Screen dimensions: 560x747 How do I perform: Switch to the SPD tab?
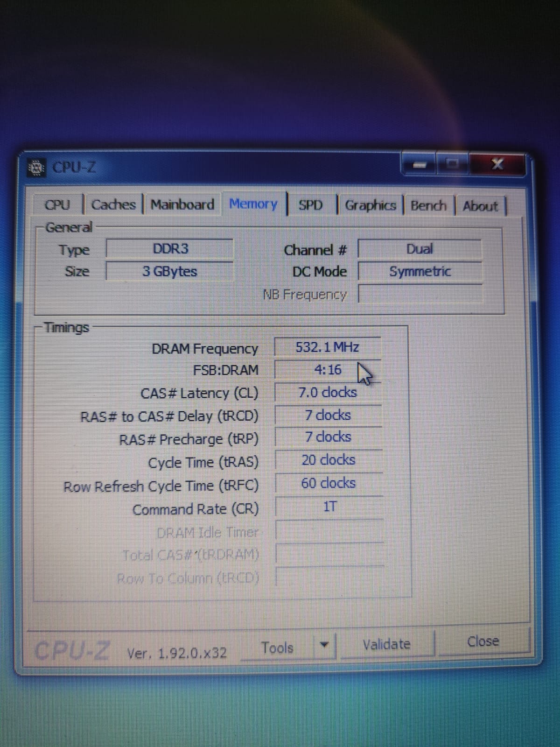tap(311, 205)
